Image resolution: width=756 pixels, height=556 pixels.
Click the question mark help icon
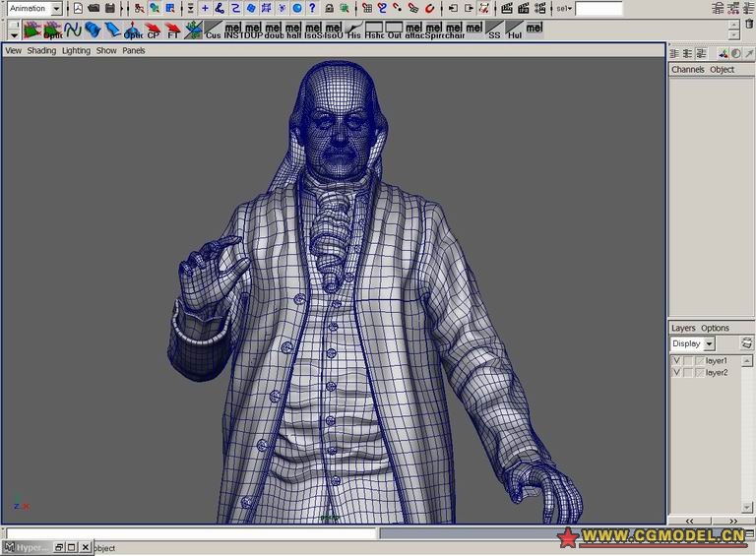(x=311, y=8)
